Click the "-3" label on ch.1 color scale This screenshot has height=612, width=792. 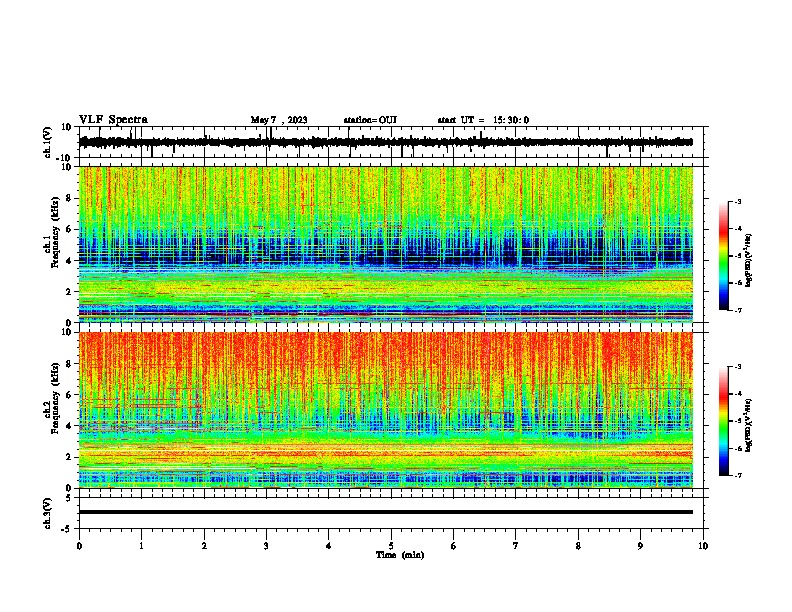(738, 201)
